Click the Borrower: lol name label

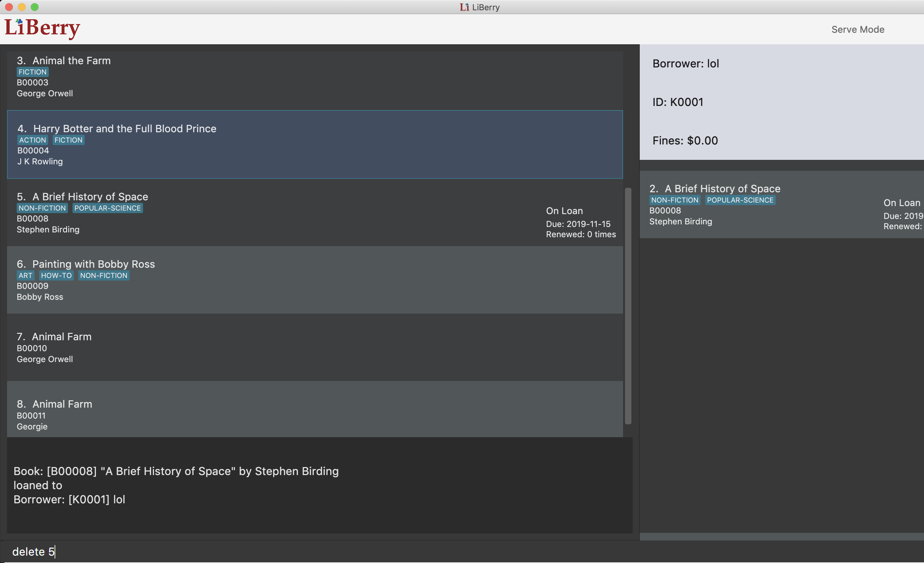pos(686,64)
